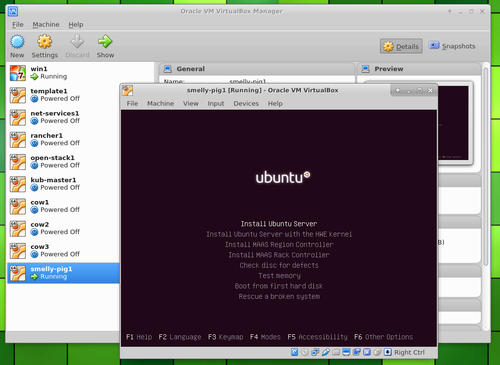Screen dimensions: 500x365
Task: Click the optical disc status icon
Action: click(305, 352)
